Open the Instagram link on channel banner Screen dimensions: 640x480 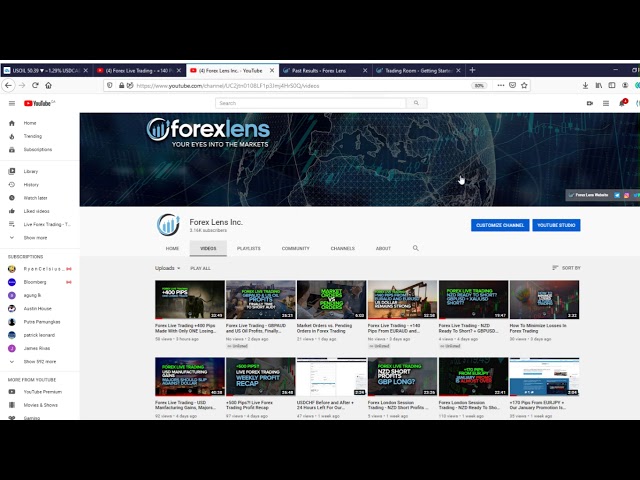point(626,195)
